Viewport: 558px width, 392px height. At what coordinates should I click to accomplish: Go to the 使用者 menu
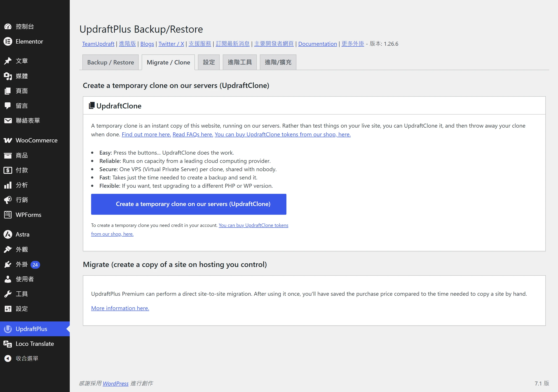tap(35, 279)
